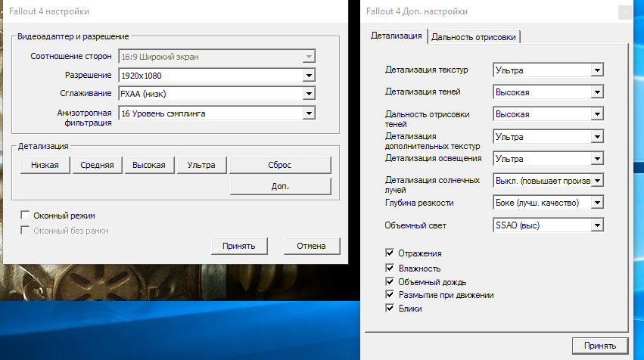Switch to the Детализация tab

click(x=397, y=36)
